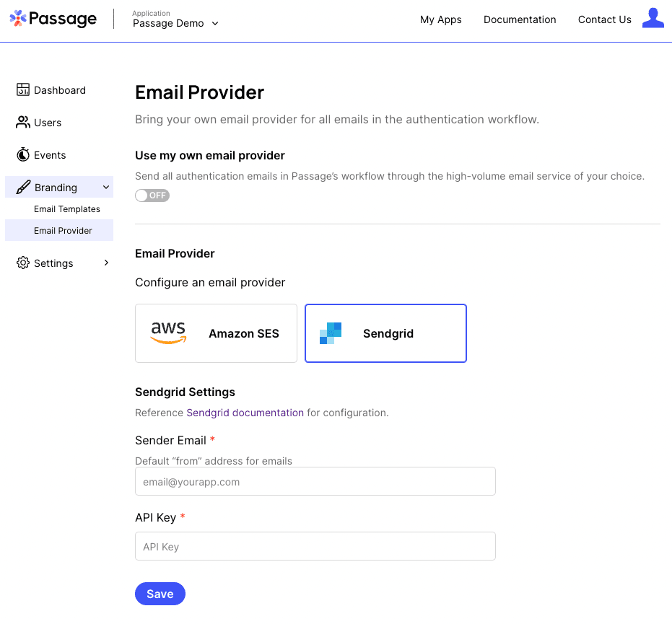Click the Passage logo icon
The height and width of the screenshot is (624, 672).
[x=16, y=18]
